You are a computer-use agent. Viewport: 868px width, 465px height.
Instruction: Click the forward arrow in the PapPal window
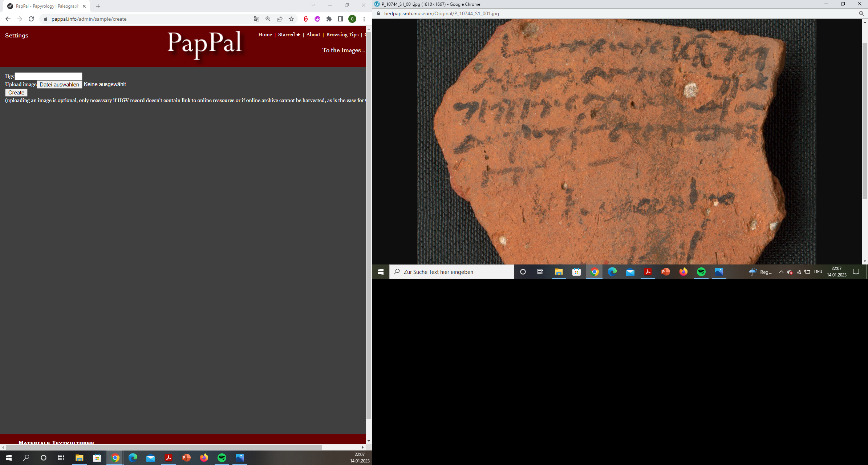click(20, 19)
